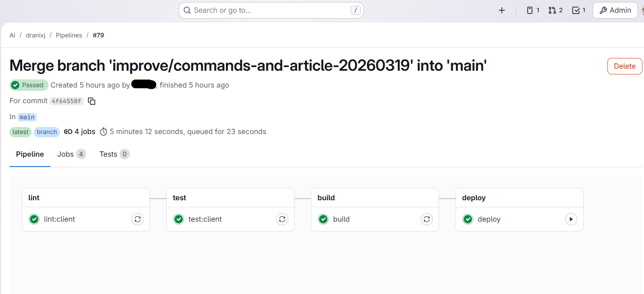The width and height of the screenshot is (644, 294).
Task: Delete this pipeline
Action: 625,66
